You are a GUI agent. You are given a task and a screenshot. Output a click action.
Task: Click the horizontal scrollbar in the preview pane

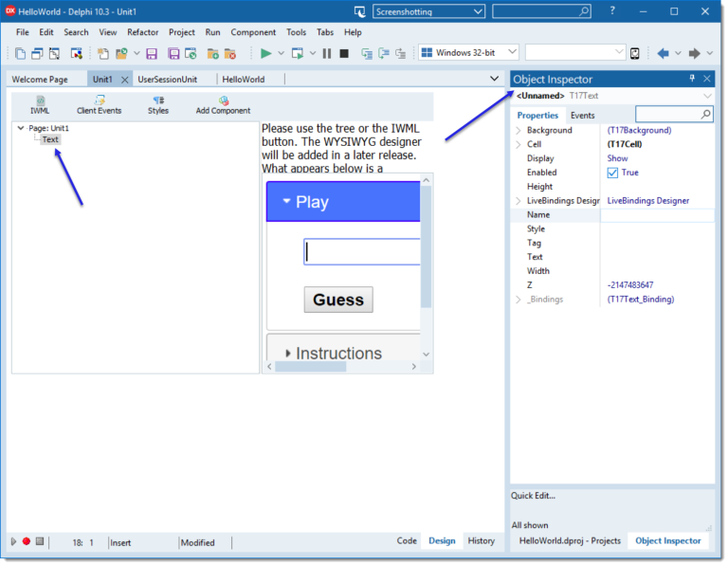click(341, 366)
